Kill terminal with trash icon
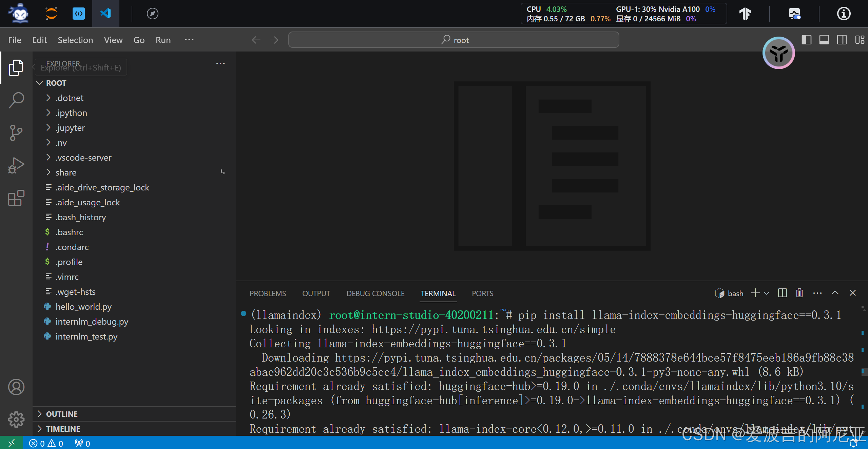This screenshot has height=449, width=868. 799,293
